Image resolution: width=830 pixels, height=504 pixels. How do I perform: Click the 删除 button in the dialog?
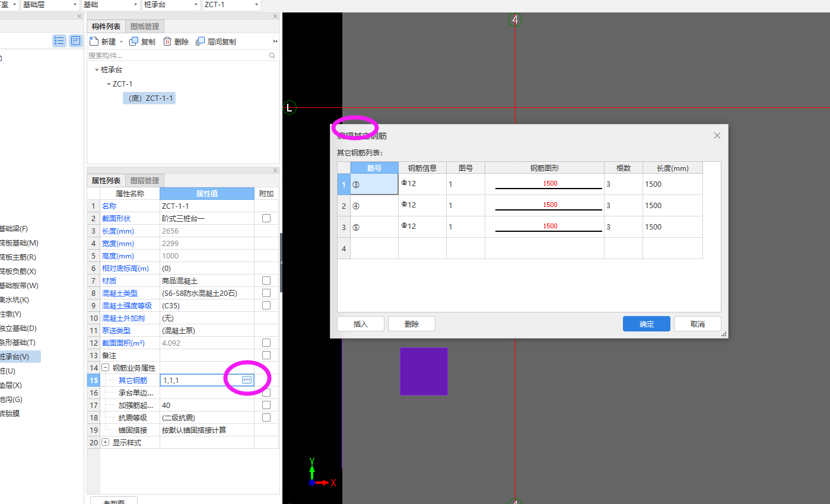[x=412, y=324]
